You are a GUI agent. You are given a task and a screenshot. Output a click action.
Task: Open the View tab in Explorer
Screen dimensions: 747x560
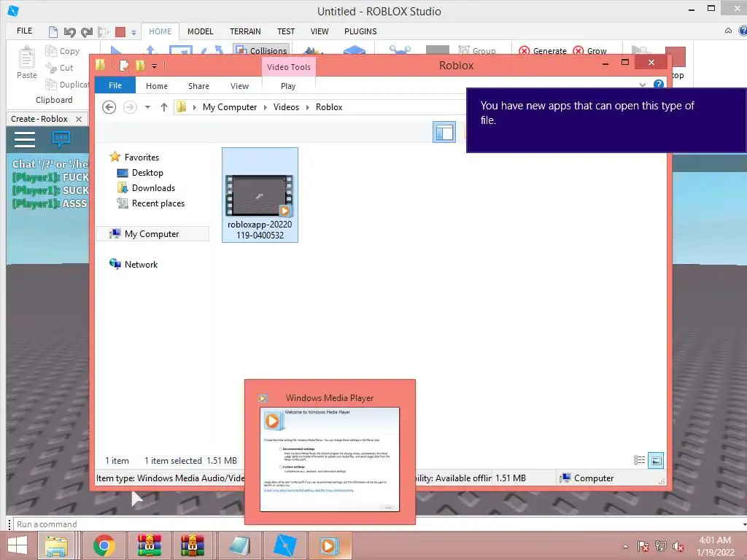(x=239, y=86)
